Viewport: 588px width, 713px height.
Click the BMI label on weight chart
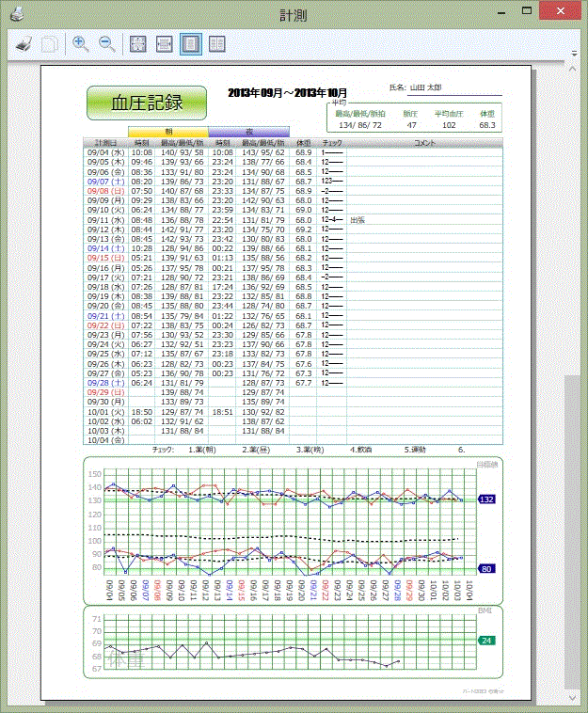coord(485,610)
